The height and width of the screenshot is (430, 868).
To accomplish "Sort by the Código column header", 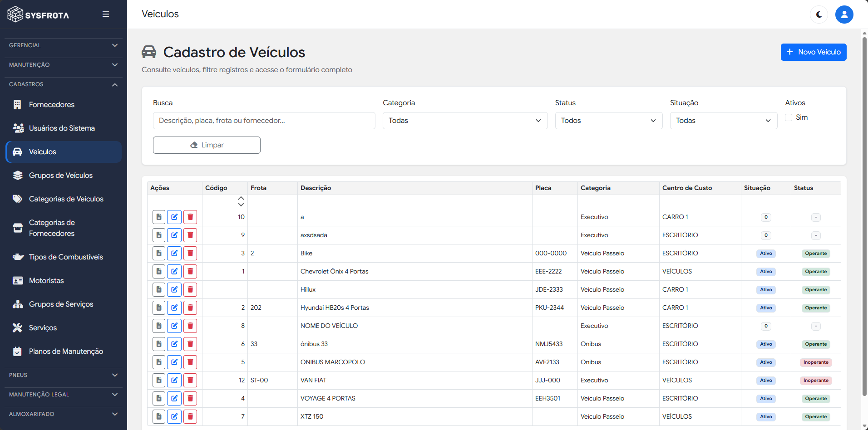I will pyautogui.click(x=225, y=188).
